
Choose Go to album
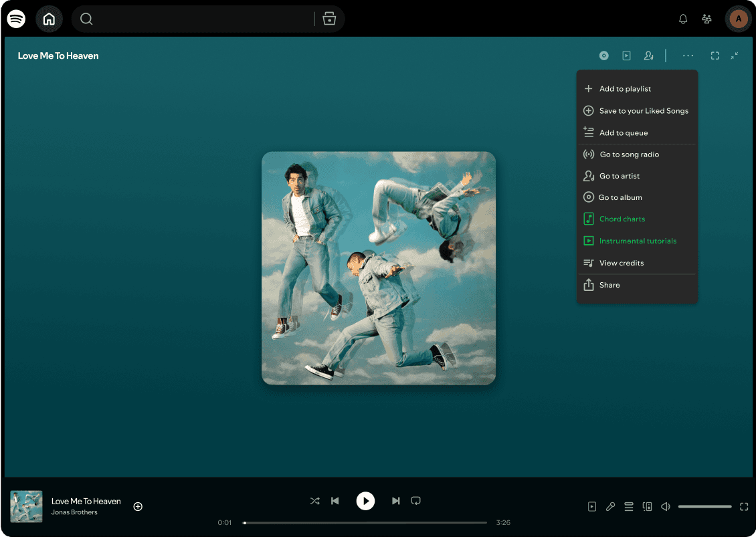pyautogui.click(x=637, y=197)
